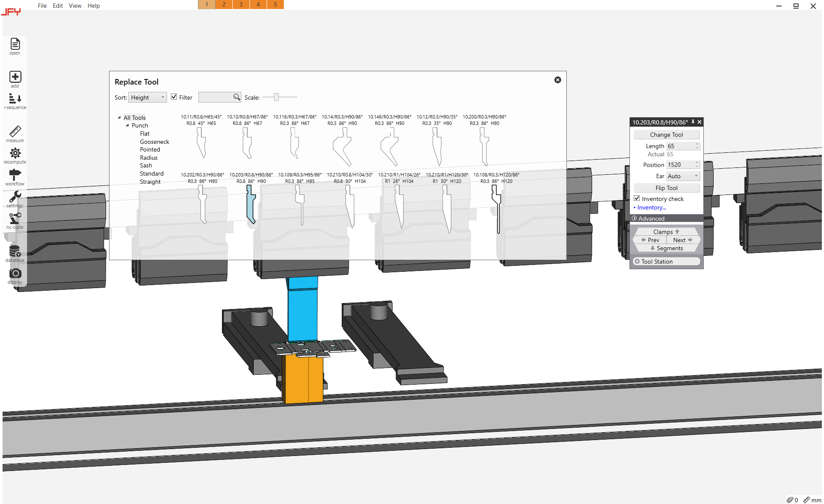
Task: Open the Edit menu
Action: click(x=58, y=6)
